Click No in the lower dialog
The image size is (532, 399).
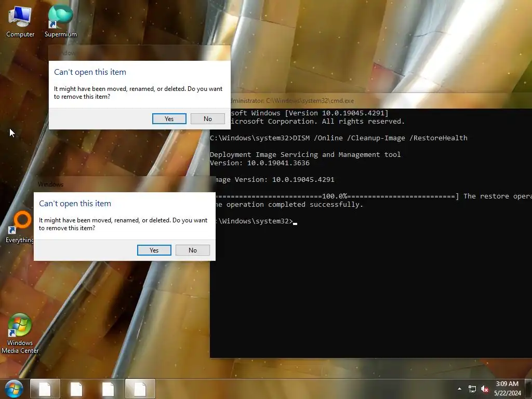(193, 250)
